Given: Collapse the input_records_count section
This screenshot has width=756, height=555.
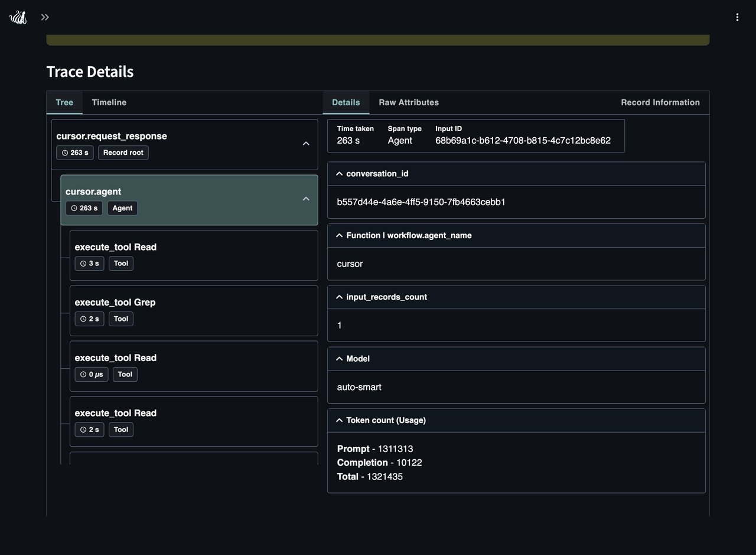Looking at the screenshot, I should point(339,297).
